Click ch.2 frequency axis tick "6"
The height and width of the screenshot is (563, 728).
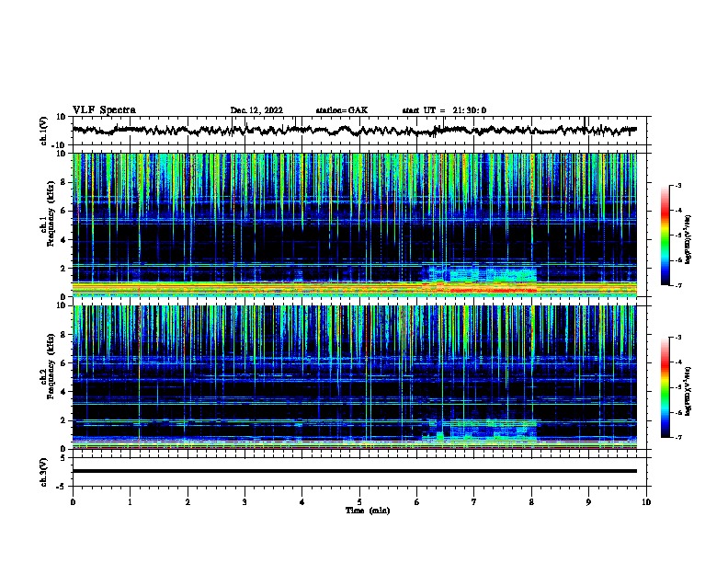pyautogui.click(x=63, y=363)
